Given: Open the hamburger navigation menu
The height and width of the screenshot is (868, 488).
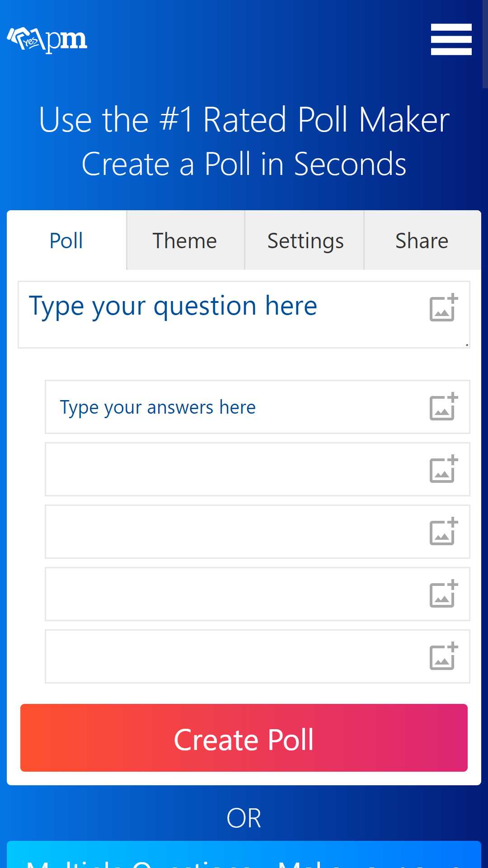Looking at the screenshot, I should (x=451, y=39).
